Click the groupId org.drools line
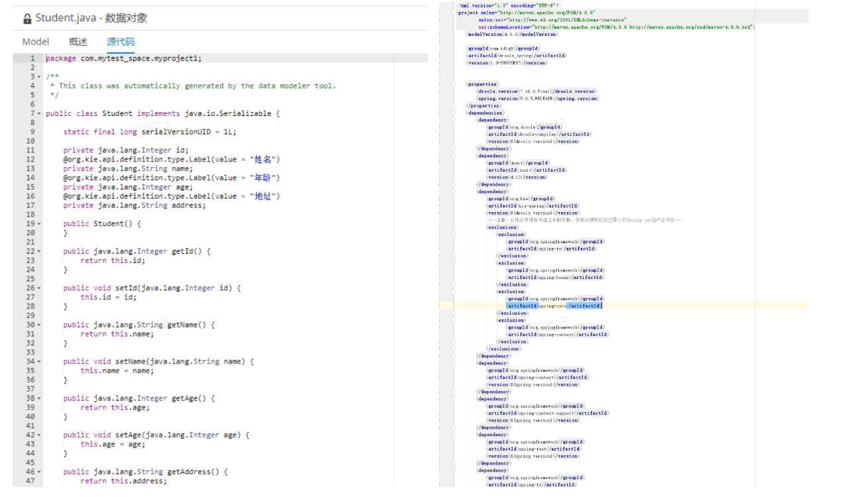The width and height of the screenshot is (868, 497). pyautogui.click(x=525, y=127)
